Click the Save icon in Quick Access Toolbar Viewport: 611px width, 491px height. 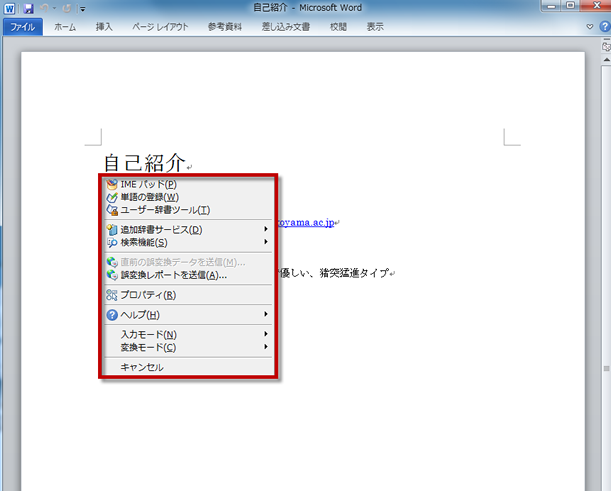point(28,8)
